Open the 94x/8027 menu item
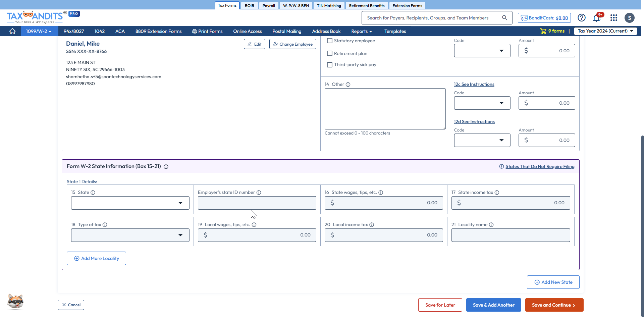 [74, 31]
